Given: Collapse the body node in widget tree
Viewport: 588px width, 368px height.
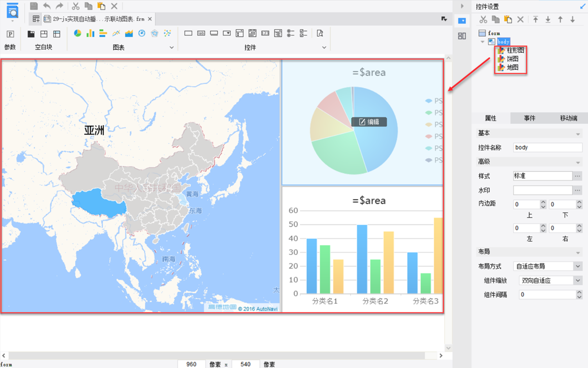Looking at the screenshot, I should pyautogui.click(x=483, y=42).
